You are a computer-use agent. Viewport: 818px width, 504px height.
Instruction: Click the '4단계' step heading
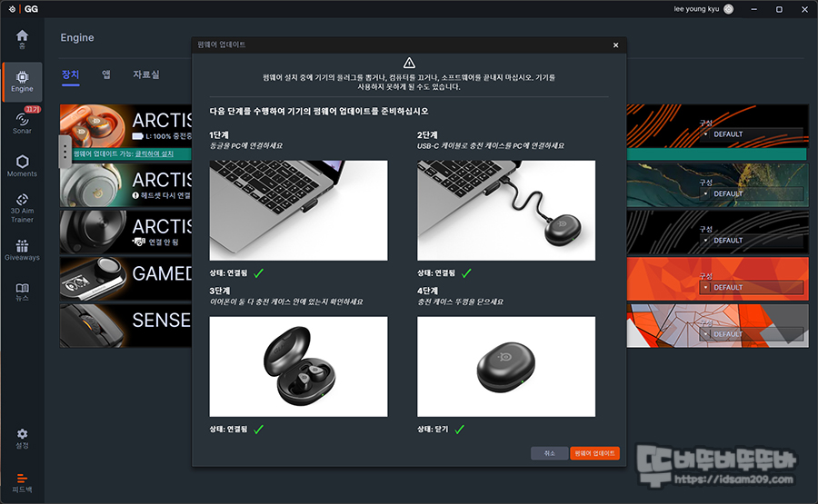(x=428, y=291)
